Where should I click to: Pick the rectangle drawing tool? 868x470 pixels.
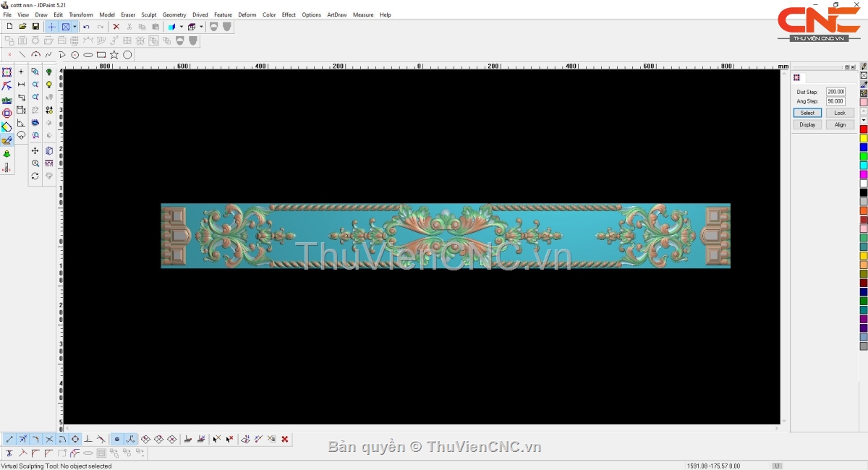click(x=101, y=55)
